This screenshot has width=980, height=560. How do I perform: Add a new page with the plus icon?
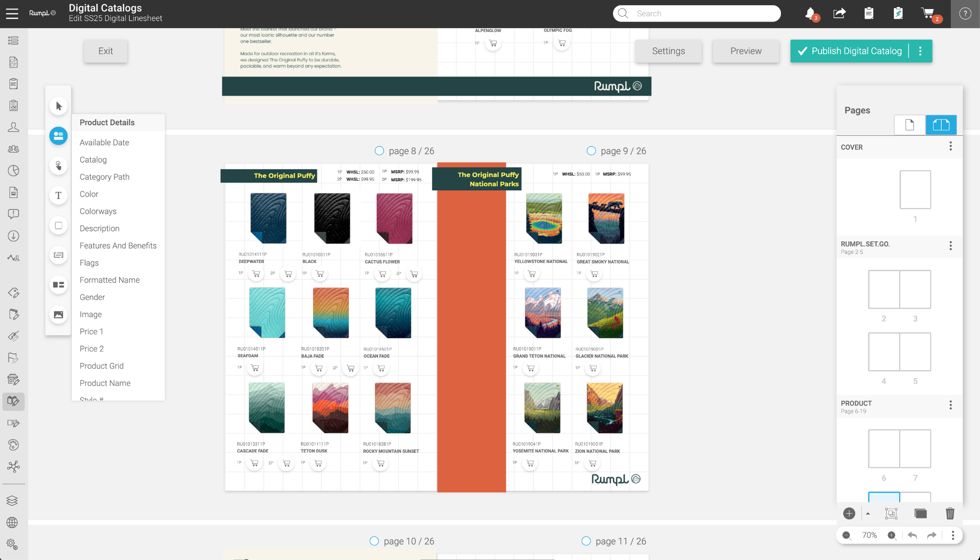pyautogui.click(x=849, y=514)
